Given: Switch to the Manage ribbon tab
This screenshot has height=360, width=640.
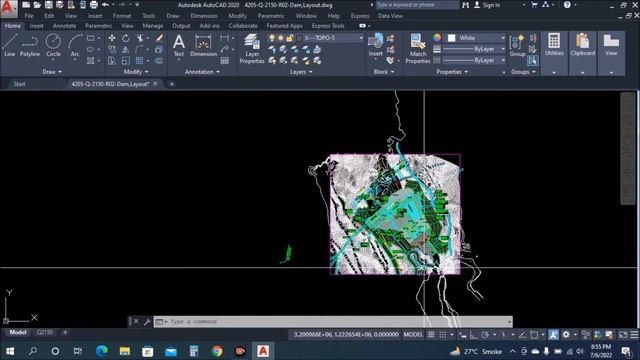Looking at the screenshot, I should (x=153, y=26).
